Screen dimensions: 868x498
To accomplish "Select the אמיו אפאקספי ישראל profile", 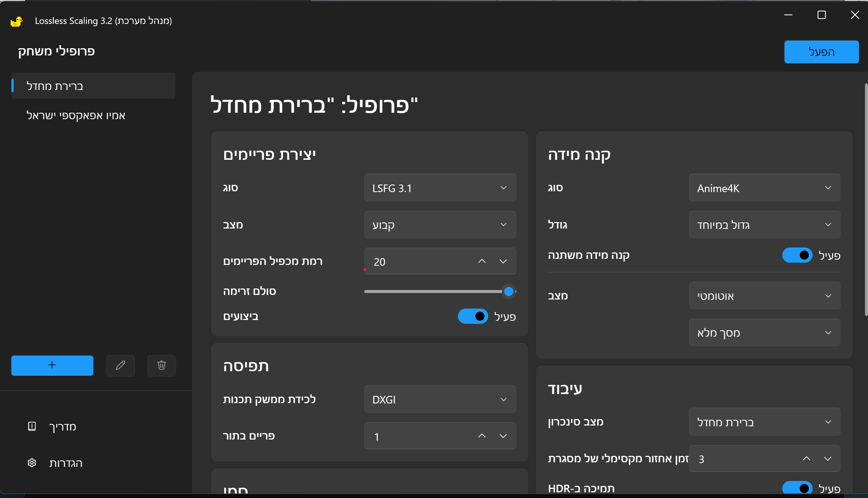I will pos(76,115).
